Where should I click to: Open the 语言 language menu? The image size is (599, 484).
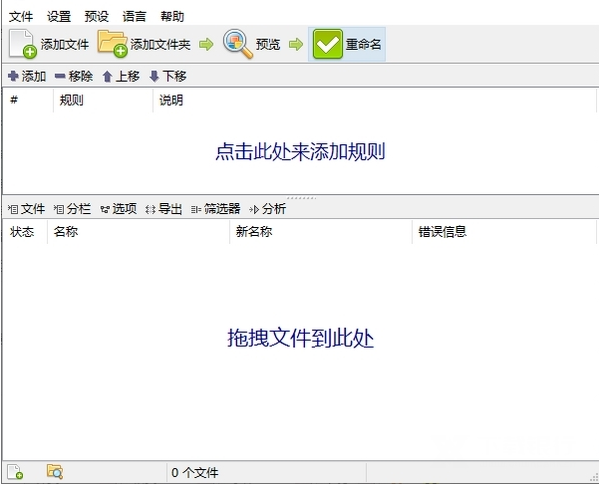point(134,16)
